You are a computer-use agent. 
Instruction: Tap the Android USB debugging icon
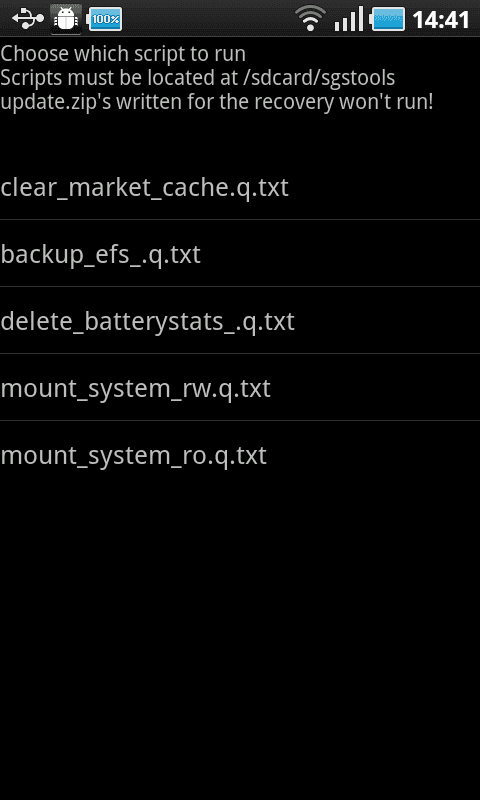[66, 19]
